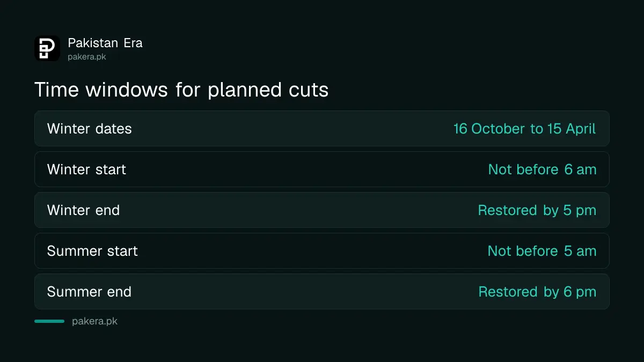The width and height of the screenshot is (644, 362).
Task: Select the Winter dates row
Action: (322, 129)
